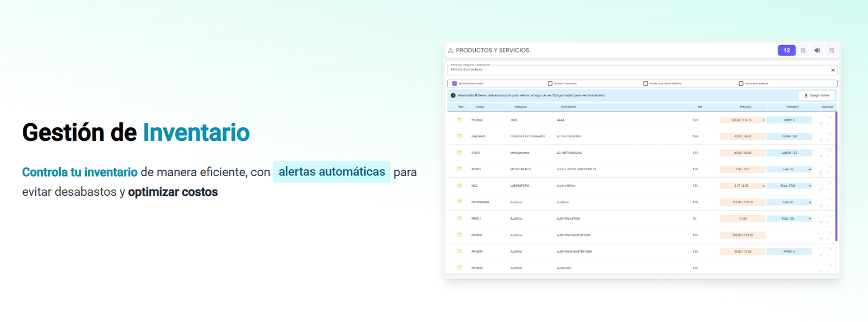
Task: Click the icon beside the PRODUCTOS Y SERVICIOS title
Action: pyautogui.click(x=451, y=50)
